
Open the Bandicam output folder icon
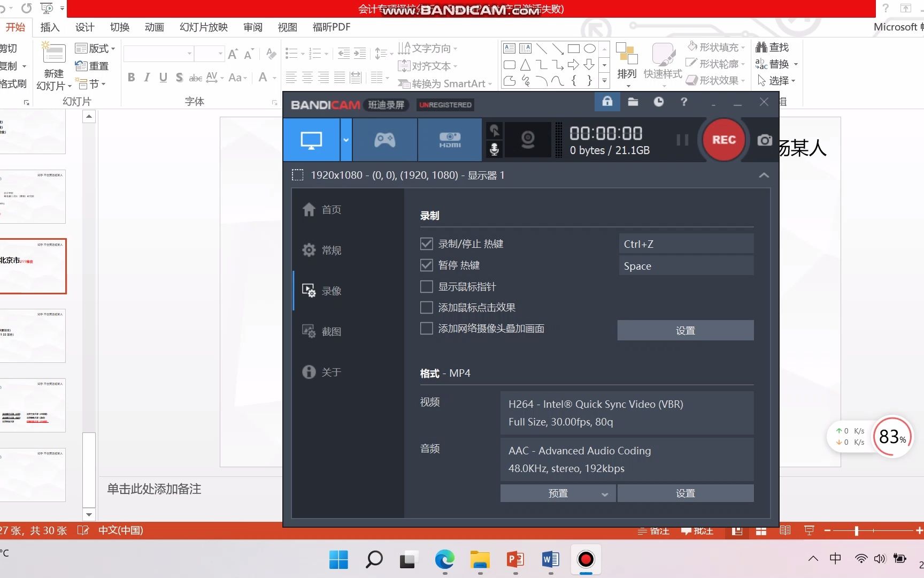tap(633, 102)
